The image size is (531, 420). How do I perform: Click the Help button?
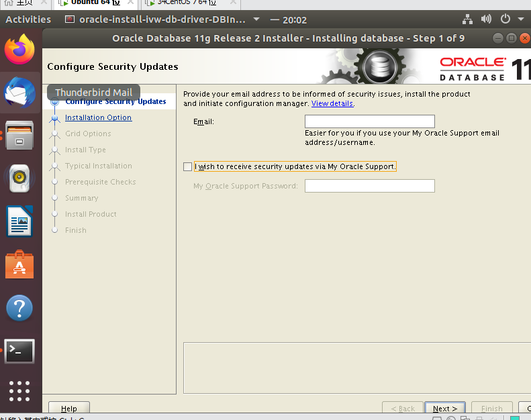[69, 408]
